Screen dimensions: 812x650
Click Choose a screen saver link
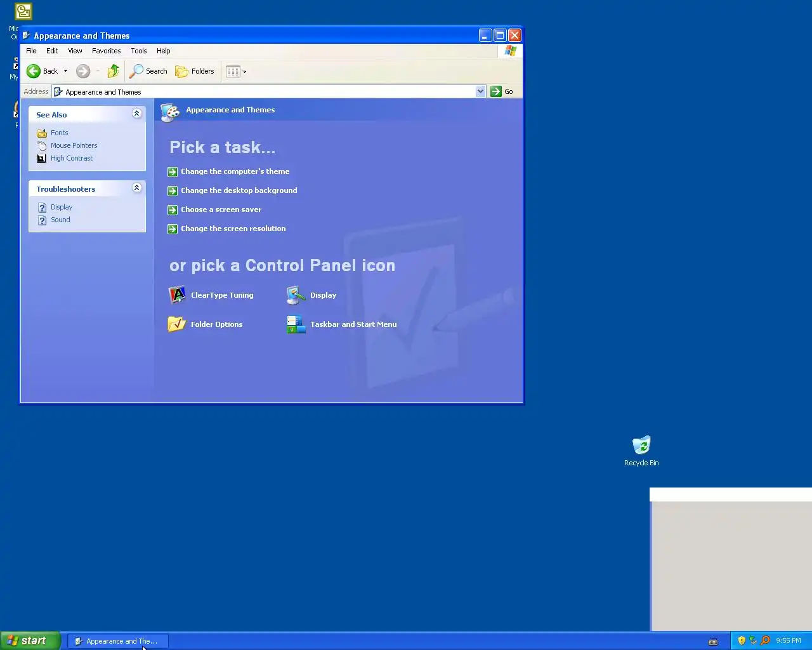pyautogui.click(x=221, y=209)
